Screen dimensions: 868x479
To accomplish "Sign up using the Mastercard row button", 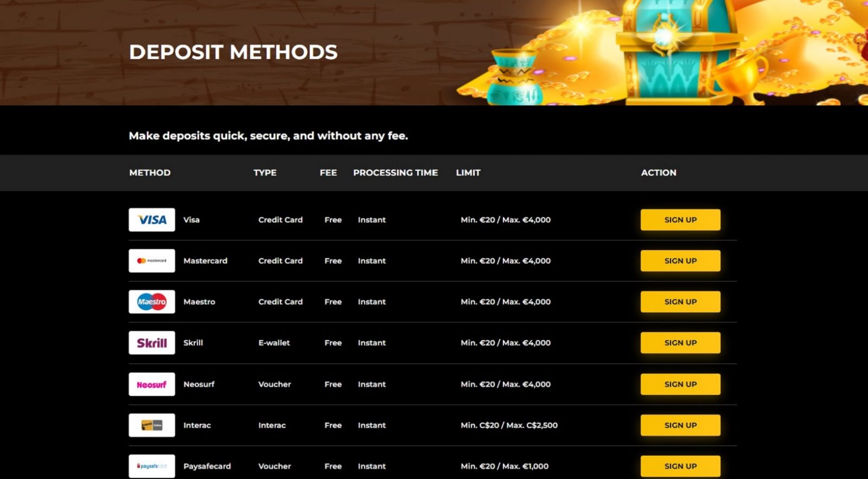I will click(x=680, y=261).
